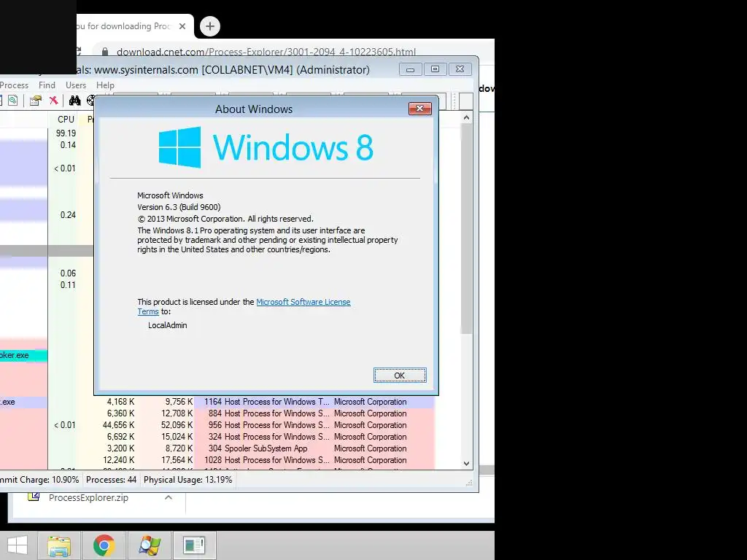Click the Physical Usage: 13.19% status entry
This screenshot has height=560, width=747.
point(187,480)
